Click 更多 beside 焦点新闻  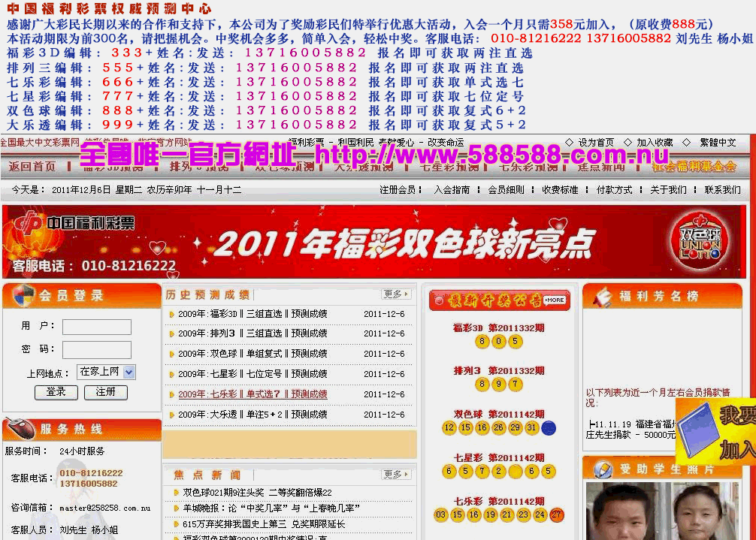point(395,475)
